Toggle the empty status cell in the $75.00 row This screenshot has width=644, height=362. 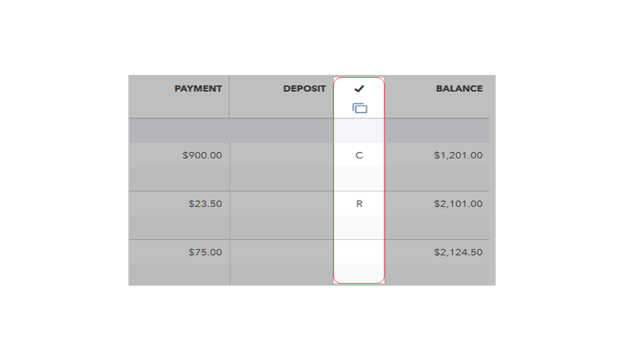359,252
